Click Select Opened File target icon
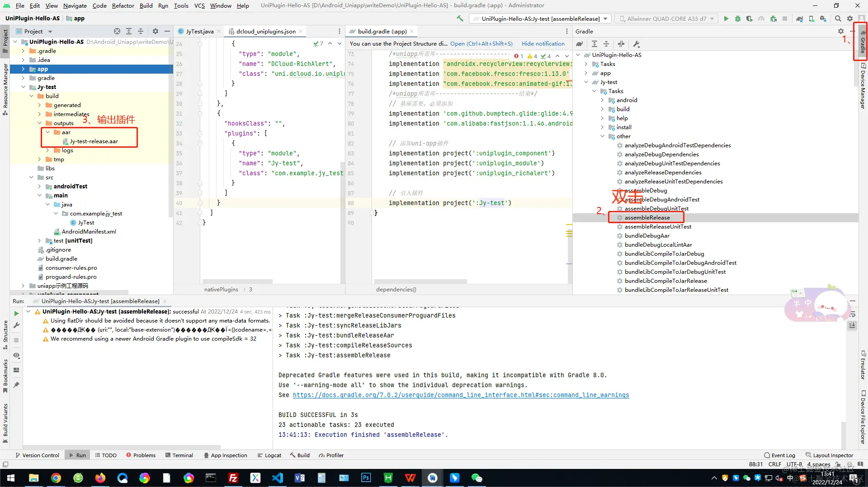This screenshot has width=868, height=487. (x=117, y=31)
